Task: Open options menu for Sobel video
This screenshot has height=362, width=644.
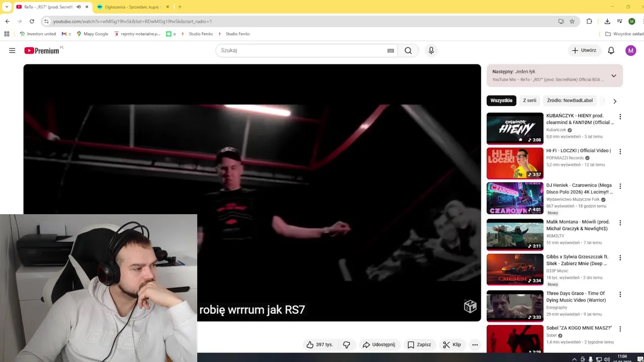Action: click(x=620, y=329)
